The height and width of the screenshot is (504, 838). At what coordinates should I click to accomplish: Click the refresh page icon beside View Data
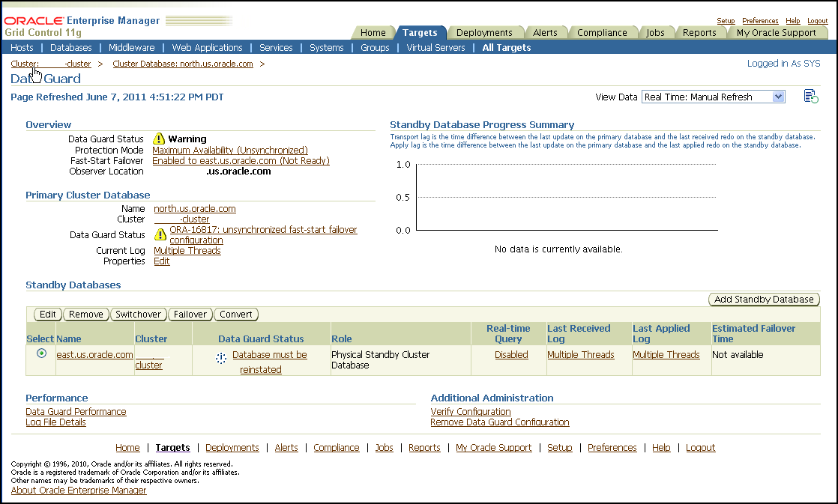pos(810,97)
